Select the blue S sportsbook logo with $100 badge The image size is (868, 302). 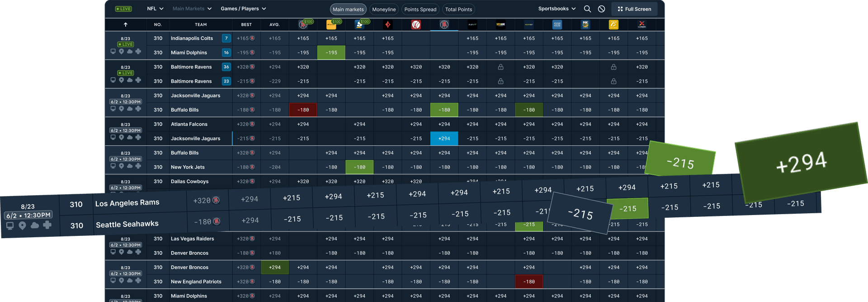(360, 24)
